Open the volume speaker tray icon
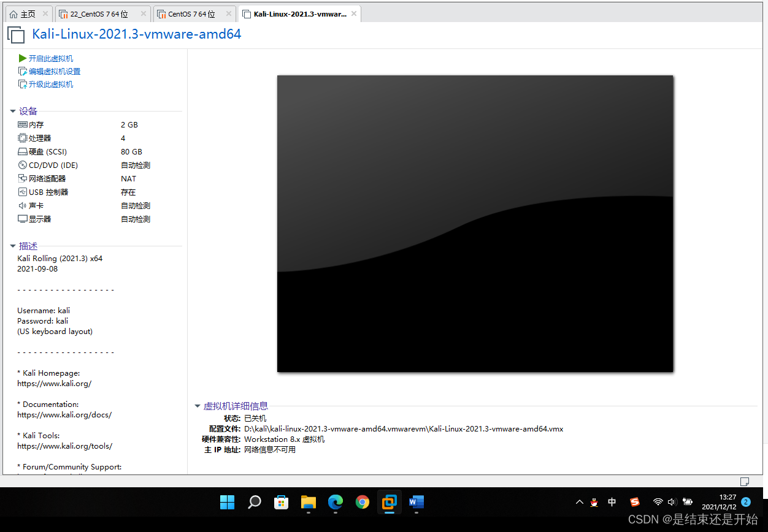768x532 pixels. [672, 502]
